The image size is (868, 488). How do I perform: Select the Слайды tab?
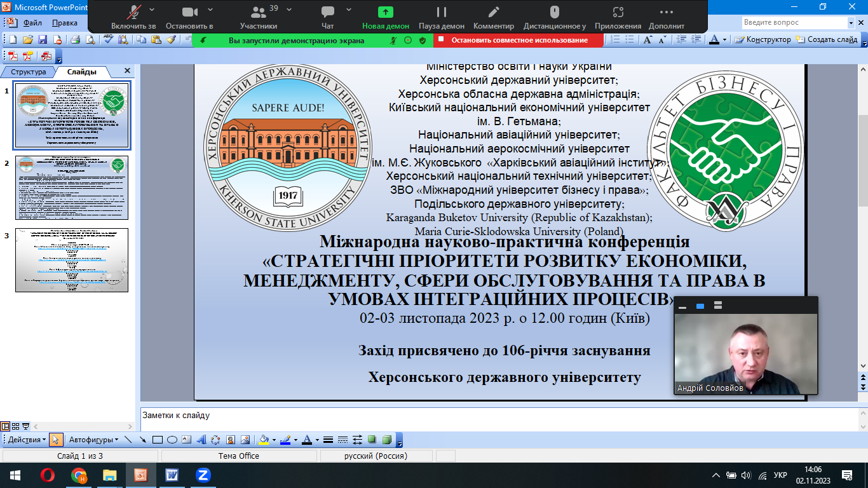(x=82, y=72)
